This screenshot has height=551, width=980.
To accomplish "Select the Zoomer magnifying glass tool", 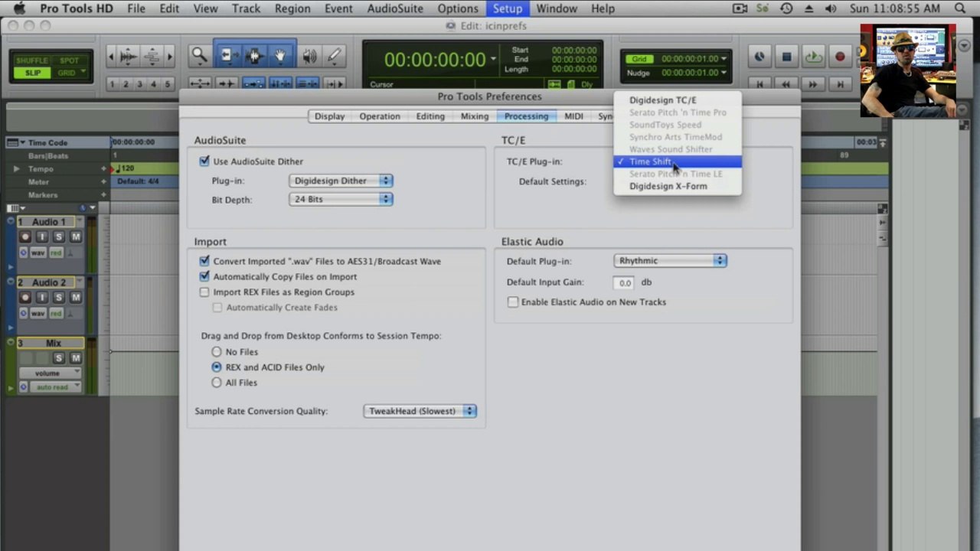I will 199,55.
